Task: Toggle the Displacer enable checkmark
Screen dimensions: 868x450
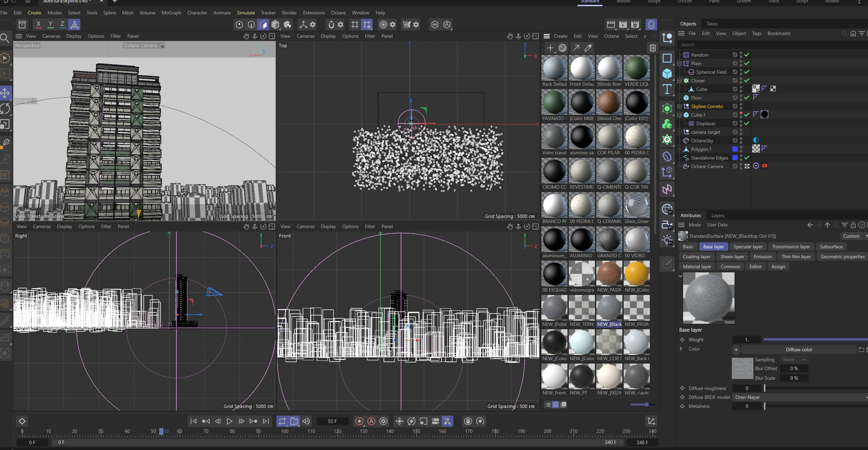Action: click(747, 123)
